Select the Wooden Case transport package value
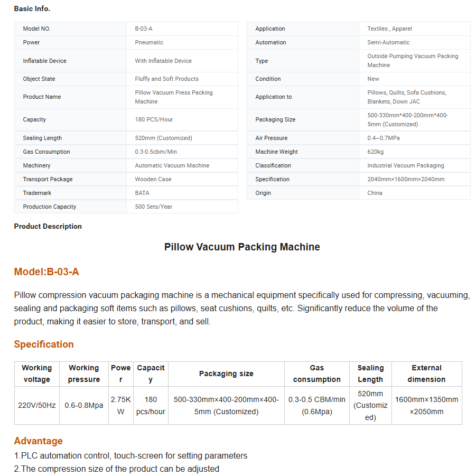This screenshot has width=476, height=476. pos(153,179)
